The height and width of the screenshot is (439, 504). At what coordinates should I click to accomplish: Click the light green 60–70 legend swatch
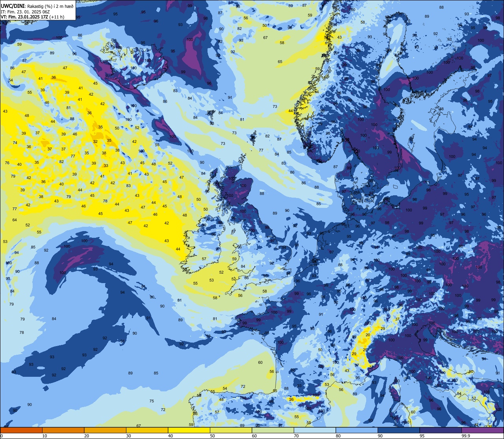click(x=273, y=430)
